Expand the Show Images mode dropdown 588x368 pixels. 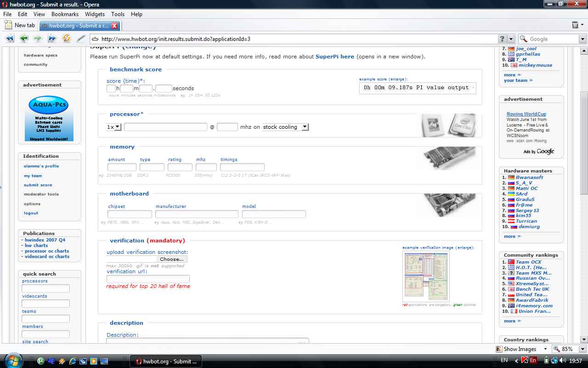(x=545, y=349)
